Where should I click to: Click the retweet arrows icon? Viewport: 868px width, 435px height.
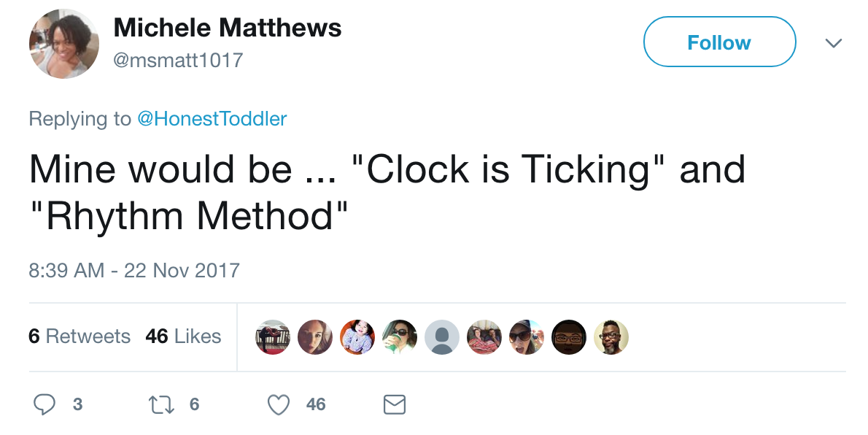coord(162,404)
